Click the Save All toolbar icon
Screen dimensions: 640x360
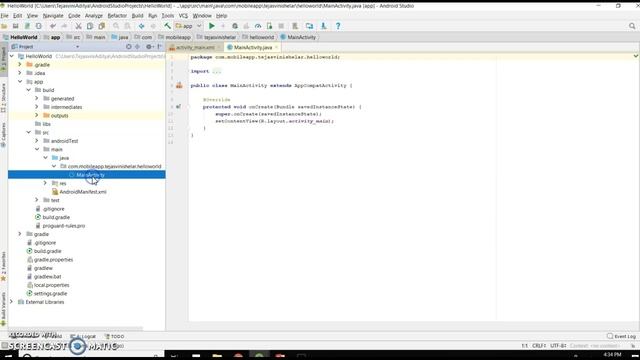pos(16,26)
